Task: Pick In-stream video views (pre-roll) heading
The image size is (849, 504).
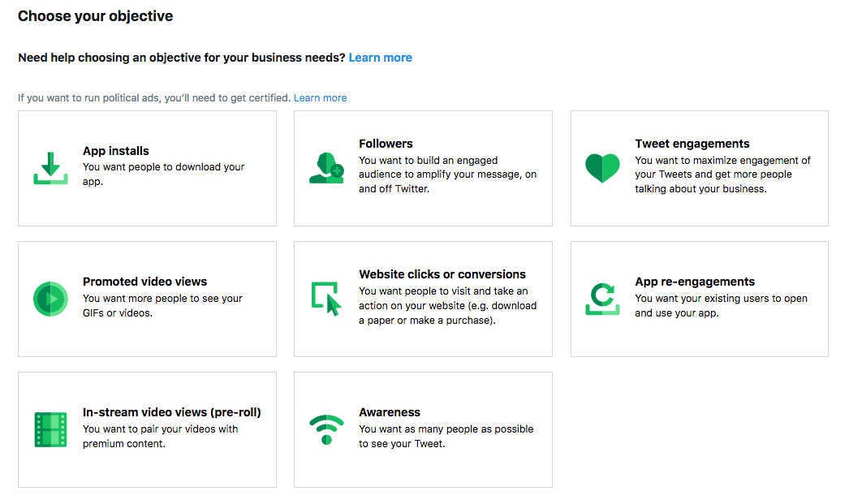Action: tap(172, 412)
